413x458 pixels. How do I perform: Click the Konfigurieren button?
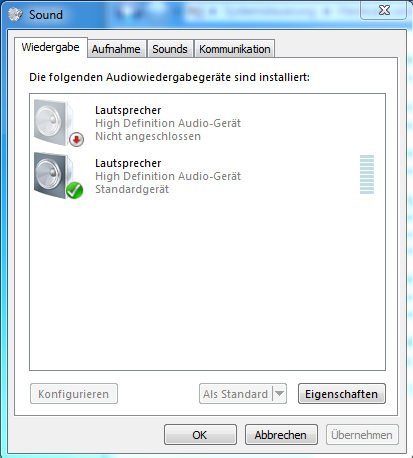click(x=74, y=394)
